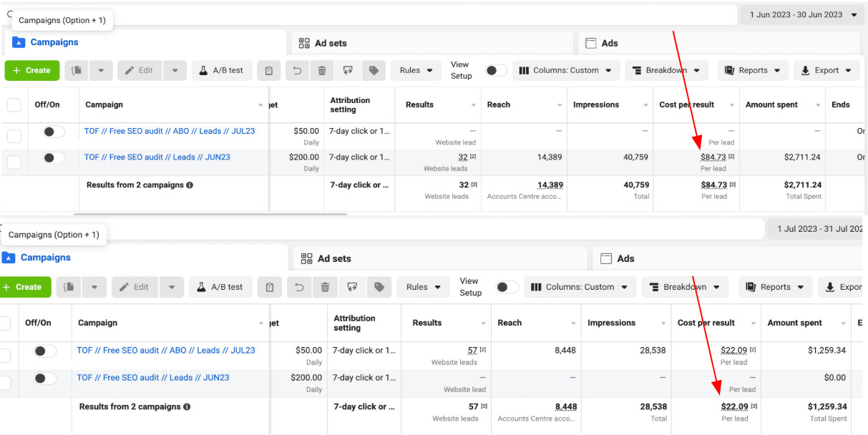This screenshot has height=435, width=868.
Task: Check the JUN23 Leads row checkbox in June table
Action: pos(14,162)
